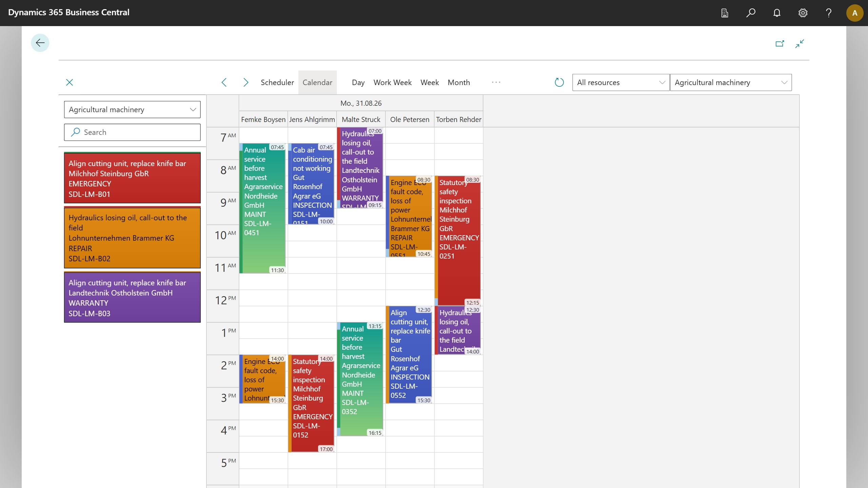Click the back arrow button

[40, 43]
